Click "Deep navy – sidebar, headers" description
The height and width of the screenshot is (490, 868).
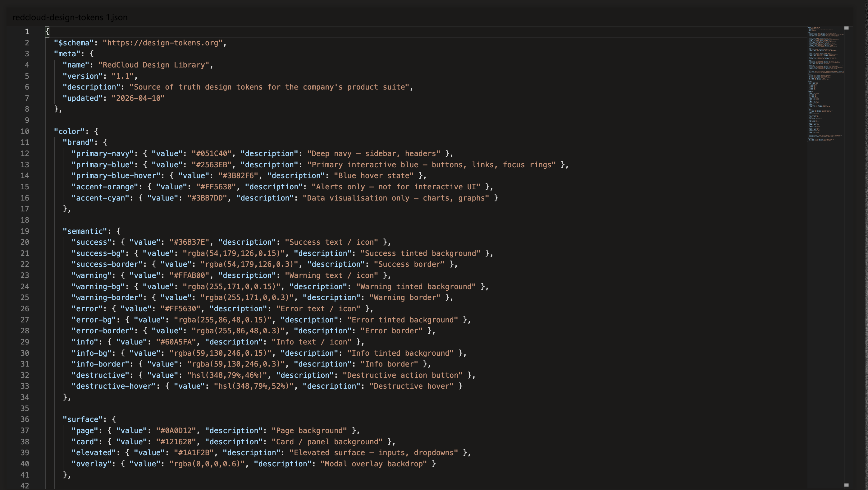coord(374,154)
